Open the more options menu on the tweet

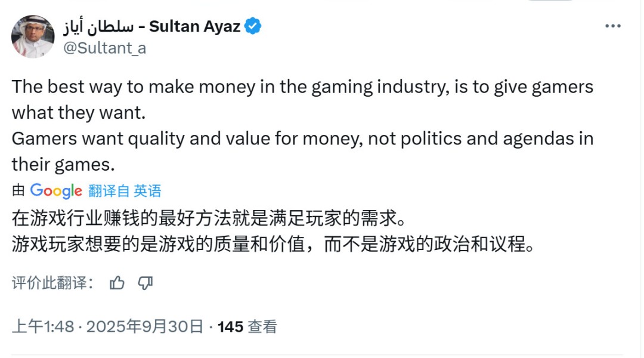pos(612,25)
